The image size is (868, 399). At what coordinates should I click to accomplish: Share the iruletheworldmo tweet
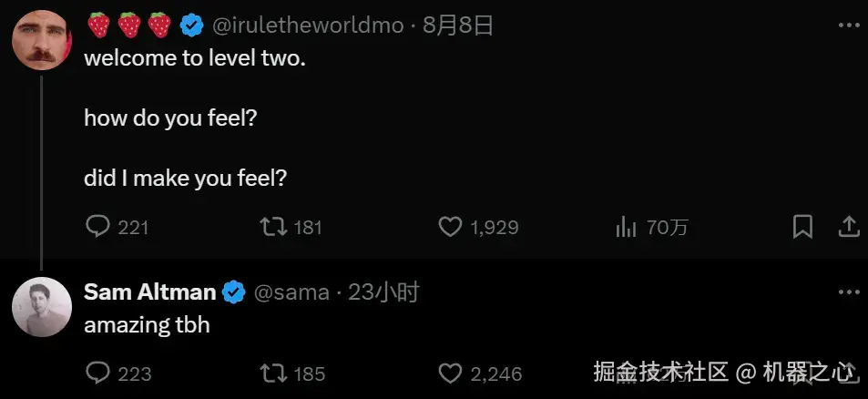pos(847,226)
